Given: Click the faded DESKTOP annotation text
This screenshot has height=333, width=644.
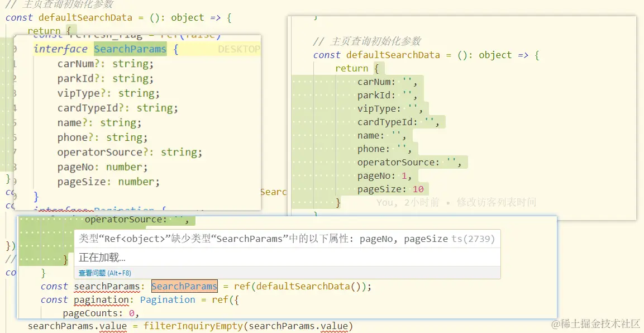Looking at the screenshot, I should pyautogui.click(x=239, y=49).
